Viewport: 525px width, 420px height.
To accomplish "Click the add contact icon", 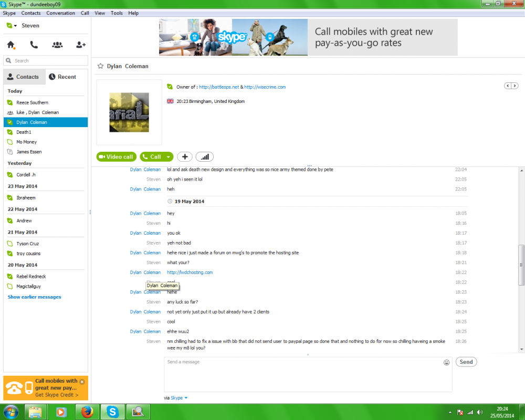I will coord(80,45).
